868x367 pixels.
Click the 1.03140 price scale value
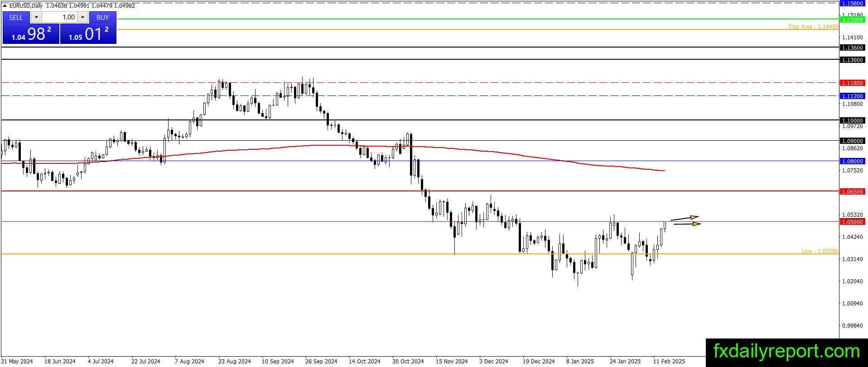pos(852,259)
